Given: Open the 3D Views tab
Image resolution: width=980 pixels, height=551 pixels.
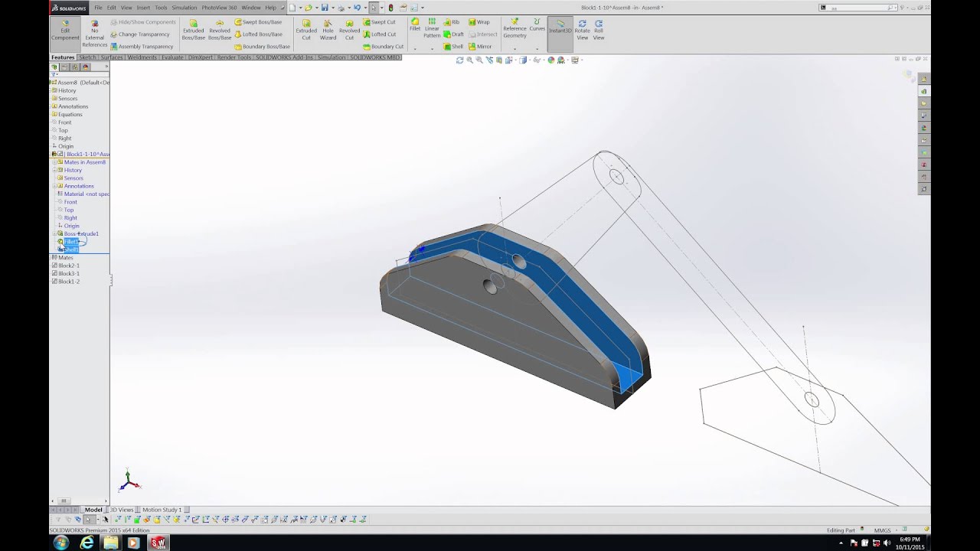Looking at the screenshot, I should pyautogui.click(x=121, y=510).
